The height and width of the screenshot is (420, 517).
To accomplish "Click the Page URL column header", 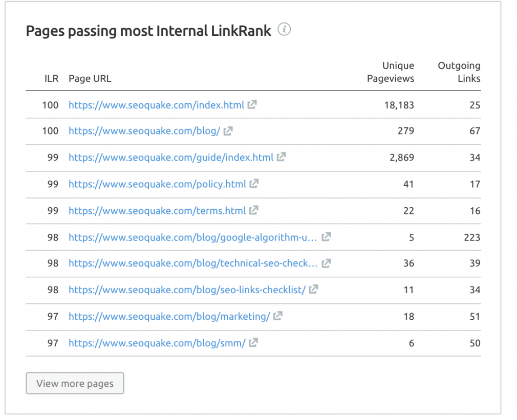I will point(90,78).
